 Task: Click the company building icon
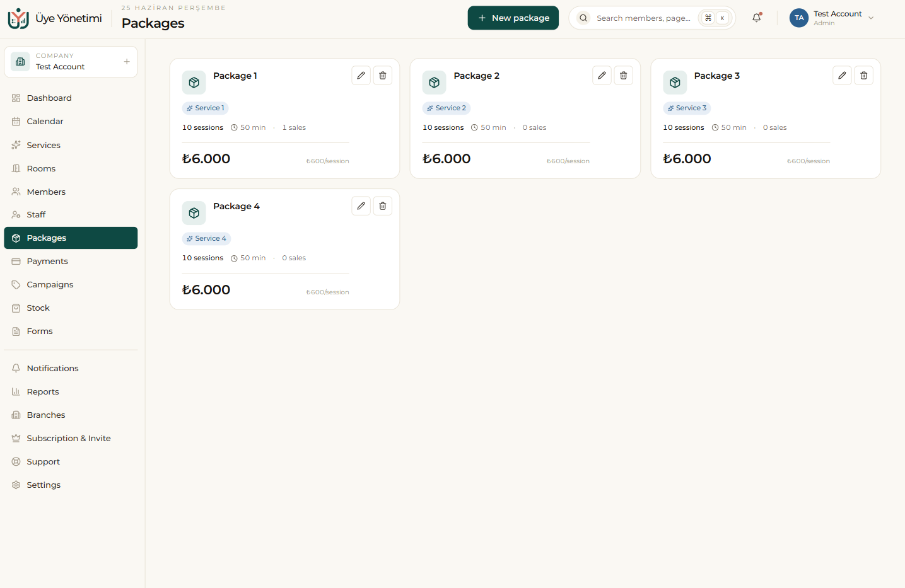[x=20, y=62]
